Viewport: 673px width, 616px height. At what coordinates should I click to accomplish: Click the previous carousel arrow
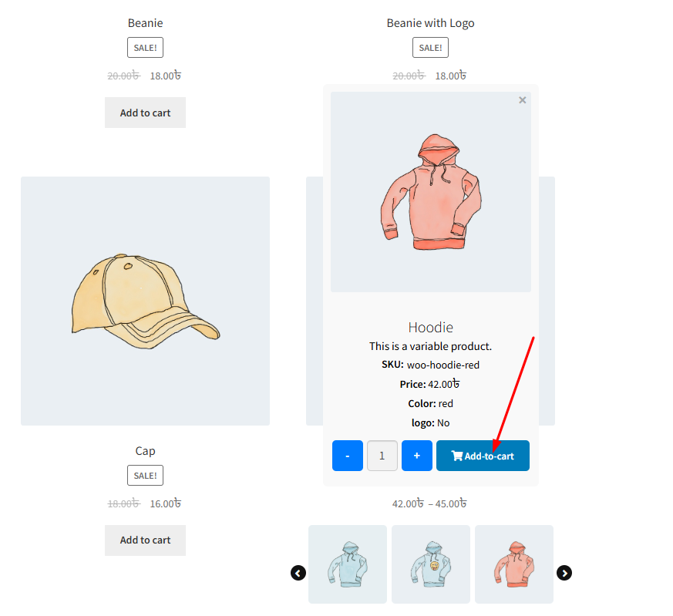pyautogui.click(x=298, y=573)
